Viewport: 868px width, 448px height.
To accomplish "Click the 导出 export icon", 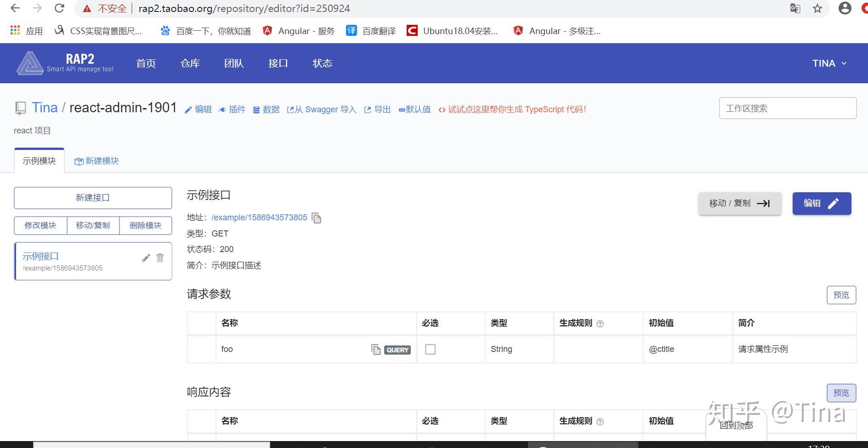I will tap(368, 109).
